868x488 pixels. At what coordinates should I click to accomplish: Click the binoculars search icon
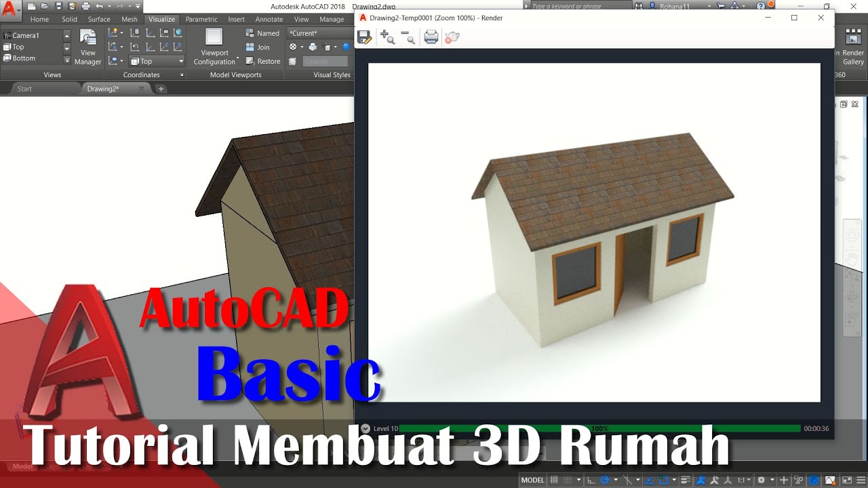coord(639,6)
